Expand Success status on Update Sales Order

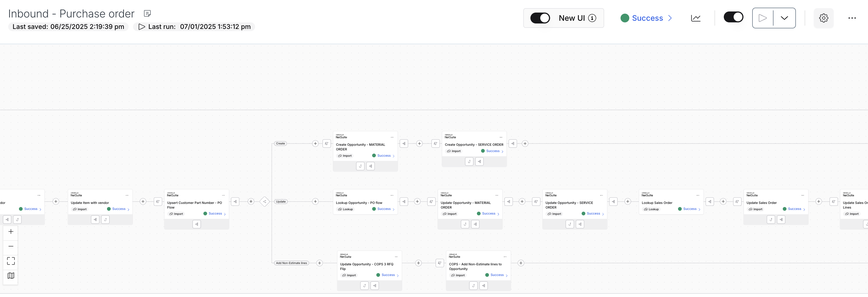tap(794, 209)
